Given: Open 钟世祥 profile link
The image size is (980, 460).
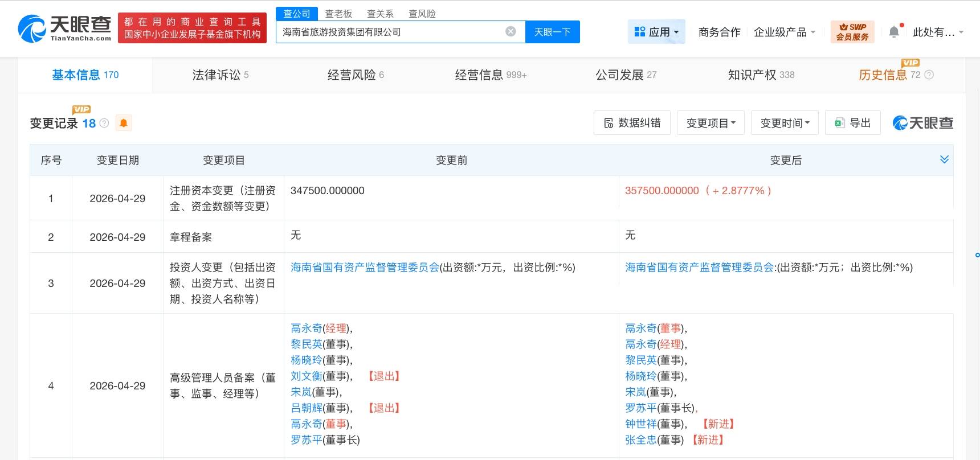Looking at the screenshot, I should click(x=641, y=424).
